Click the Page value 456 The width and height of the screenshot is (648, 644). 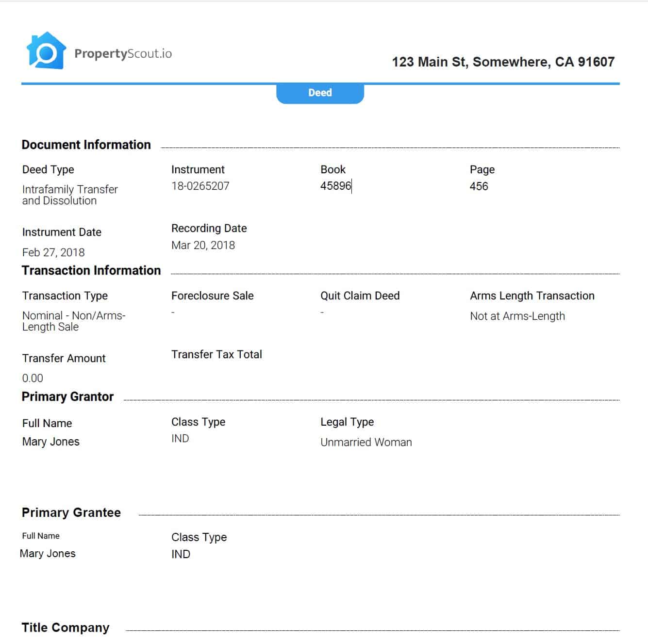(x=479, y=186)
